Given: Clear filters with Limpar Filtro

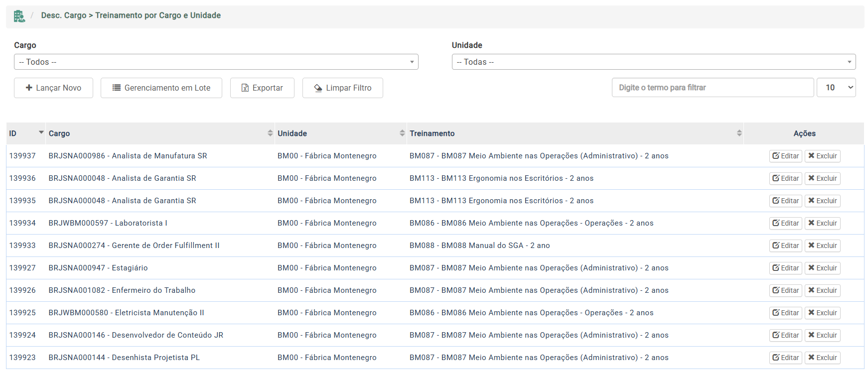Looking at the screenshot, I should (342, 88).
